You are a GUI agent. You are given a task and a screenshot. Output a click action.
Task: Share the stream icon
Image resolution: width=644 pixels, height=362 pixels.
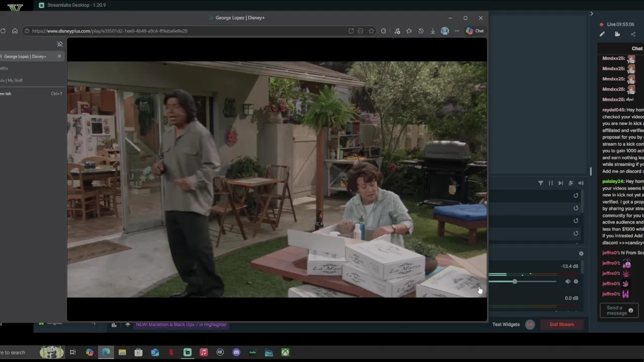click(x=633, y=34)
